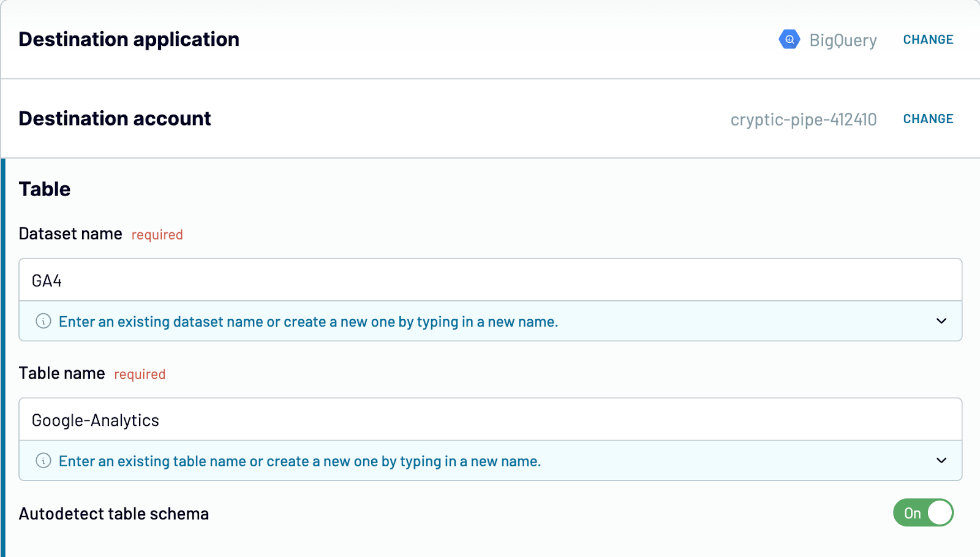Viewport: 980px width, 557px height.
Task: Expand the table name hint chevron
Action: click(x=941, y=461)
